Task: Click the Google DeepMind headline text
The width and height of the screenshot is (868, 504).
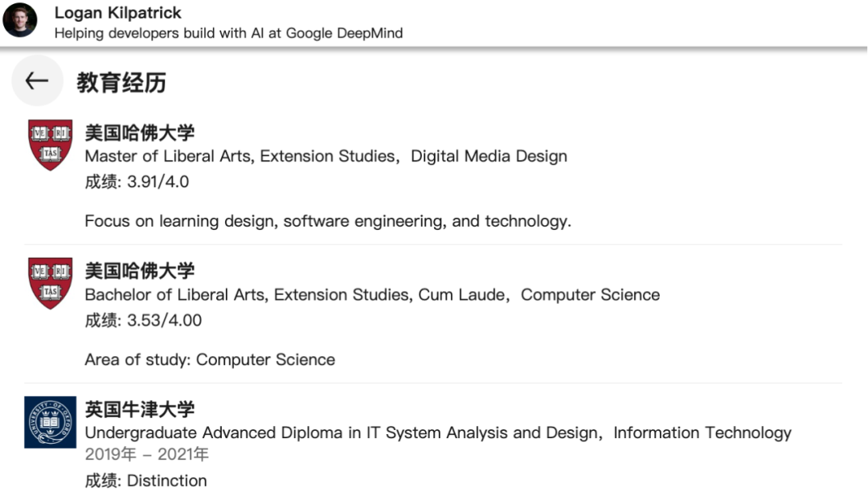Action: tap(228, 33)
